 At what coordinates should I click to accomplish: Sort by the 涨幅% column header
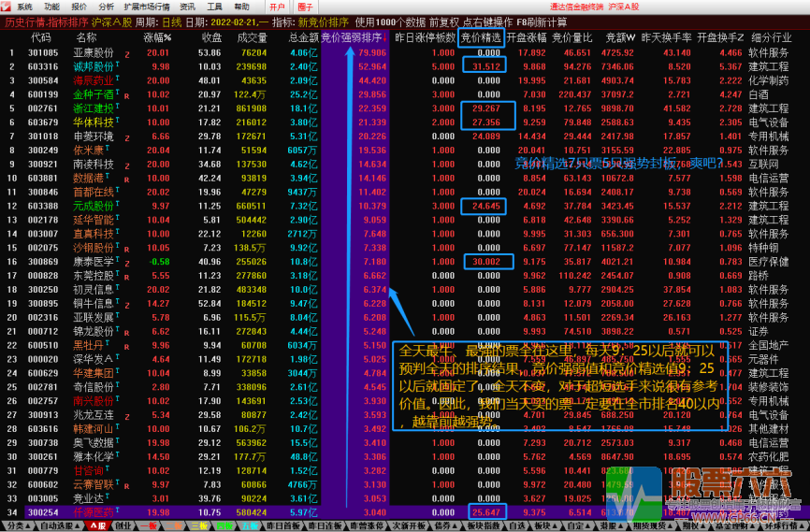[x=157, y=37]
